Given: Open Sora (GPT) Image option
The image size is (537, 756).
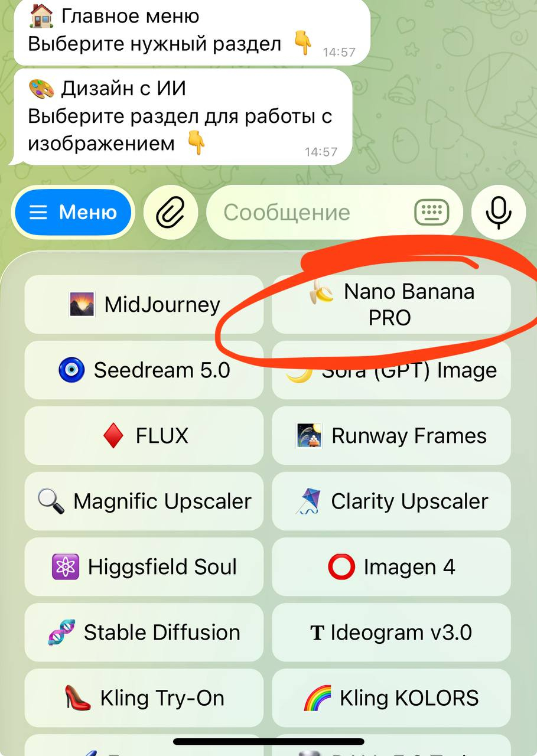Looking at the screenshot, I should pos(391,370).
